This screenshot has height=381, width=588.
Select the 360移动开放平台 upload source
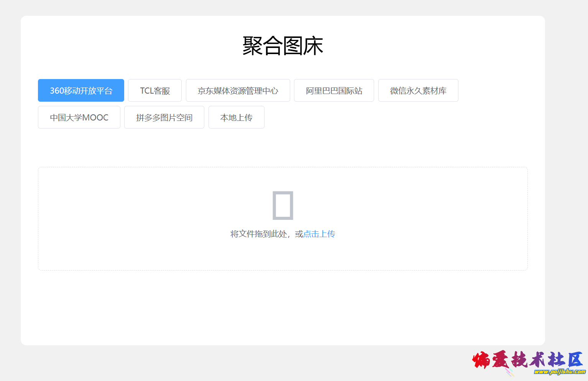(x=81, y=91)
